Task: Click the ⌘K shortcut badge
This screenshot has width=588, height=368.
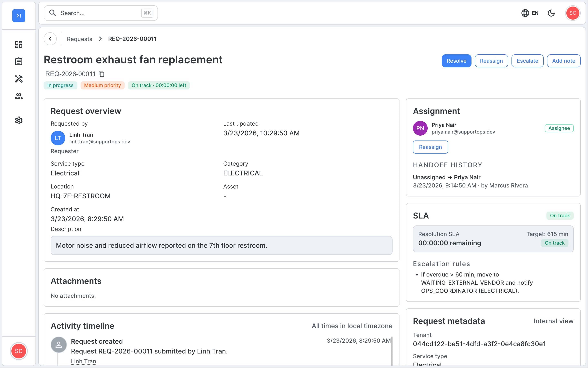Action: 147,13
